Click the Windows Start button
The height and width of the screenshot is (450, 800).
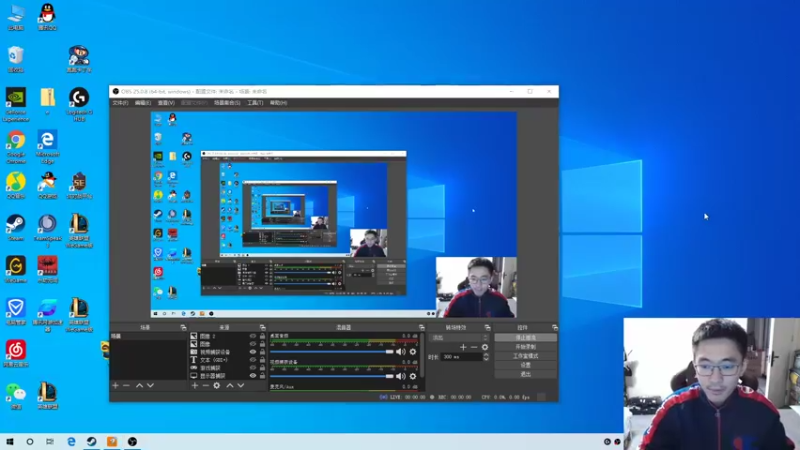click(10, 441)
